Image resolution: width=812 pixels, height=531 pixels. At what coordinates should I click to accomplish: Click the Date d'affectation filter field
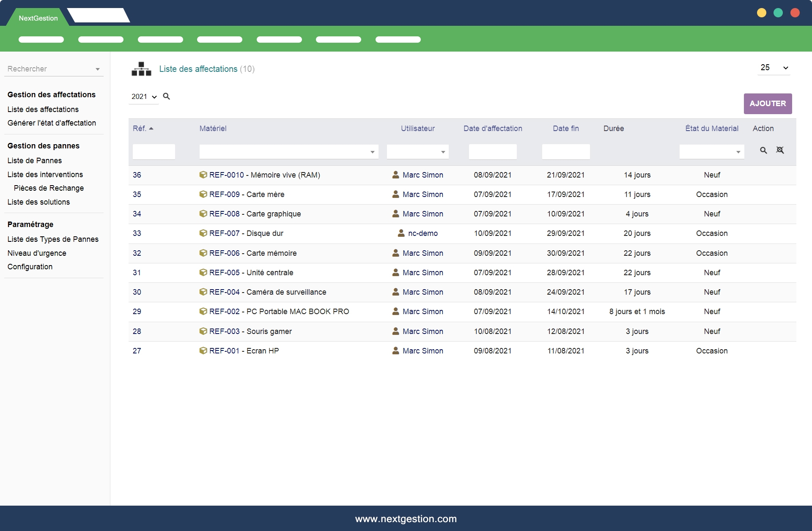(x=492, y=152)
